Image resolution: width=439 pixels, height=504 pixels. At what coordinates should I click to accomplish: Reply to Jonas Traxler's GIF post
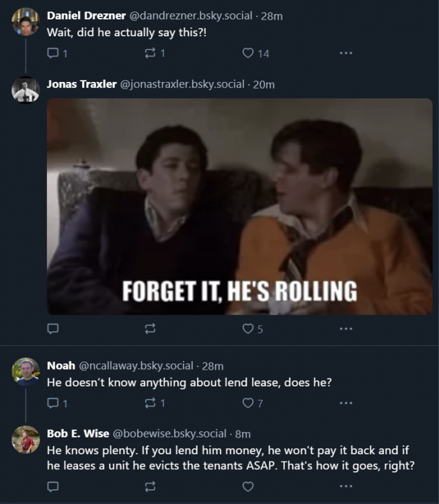click(53, 329)
